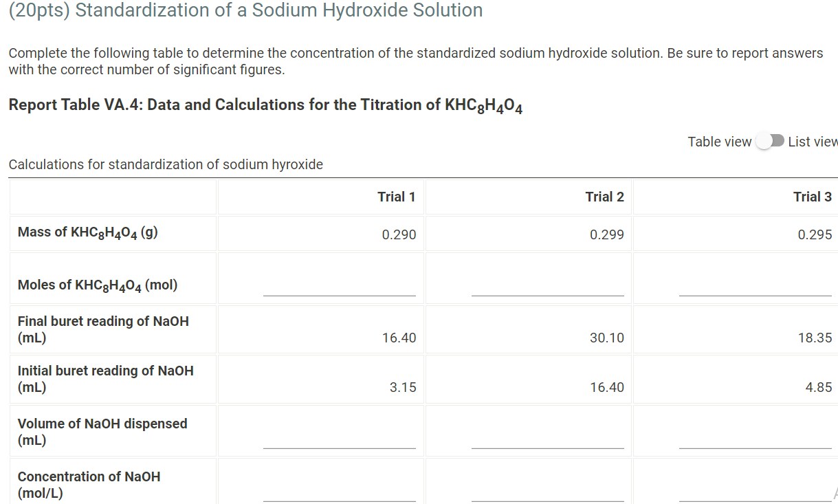Click the Concentration of NaOH blank for Trial 3
This screenshot has height=504, width=838.
pos(755,500)
